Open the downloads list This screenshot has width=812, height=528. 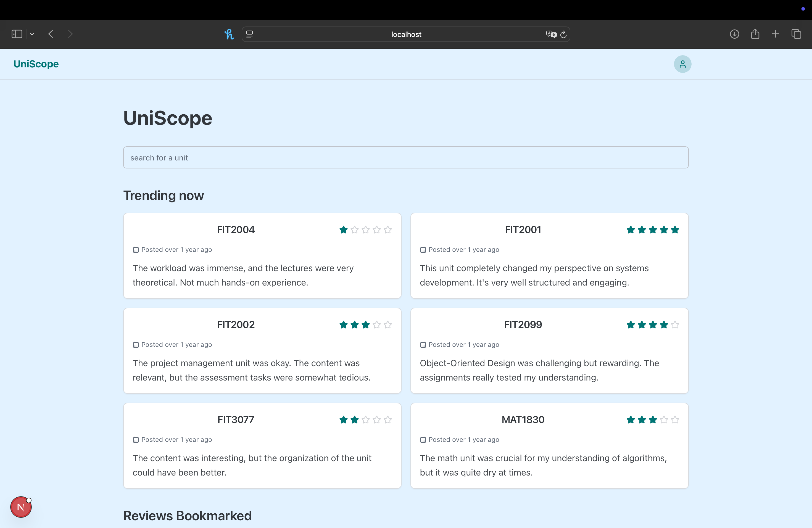point(735,34)
